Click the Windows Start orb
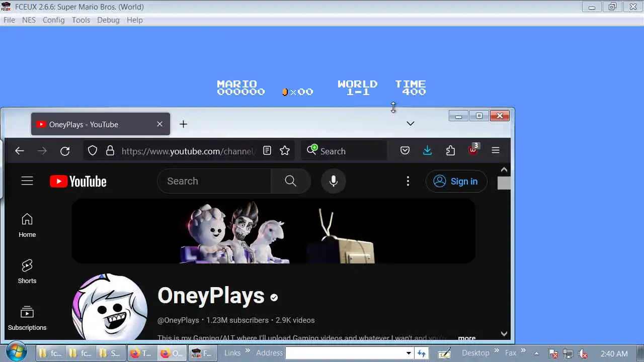This screenshot has width=644, height=362. coord(17,351)
